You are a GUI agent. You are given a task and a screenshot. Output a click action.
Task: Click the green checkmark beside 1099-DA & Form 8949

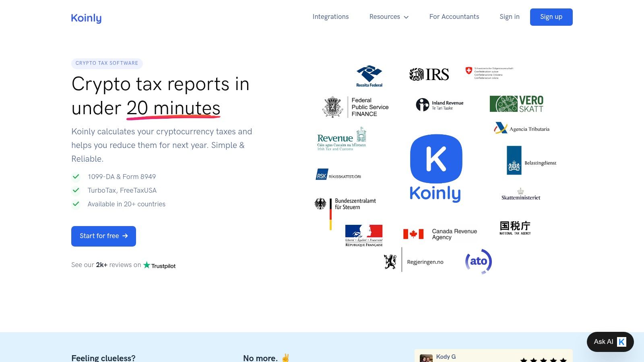[76, 177]
